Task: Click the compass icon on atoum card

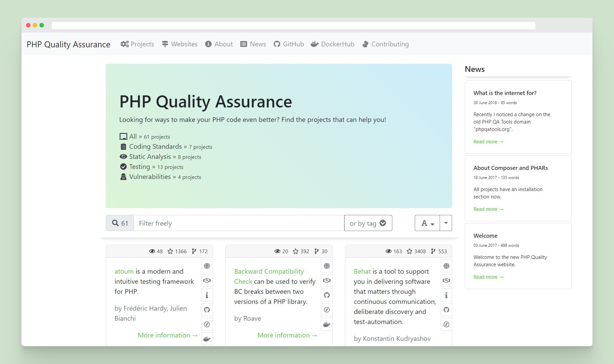Action: coord(207,324)
